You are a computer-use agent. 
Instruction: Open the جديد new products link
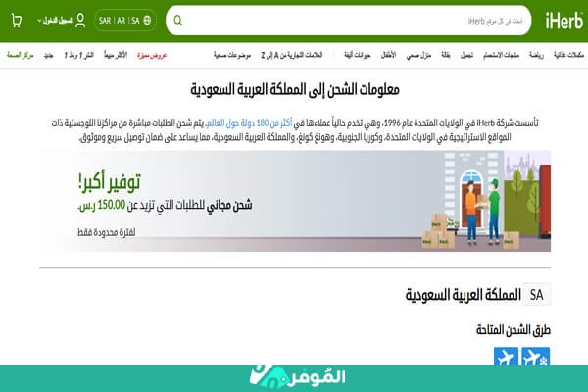[48, 55]
